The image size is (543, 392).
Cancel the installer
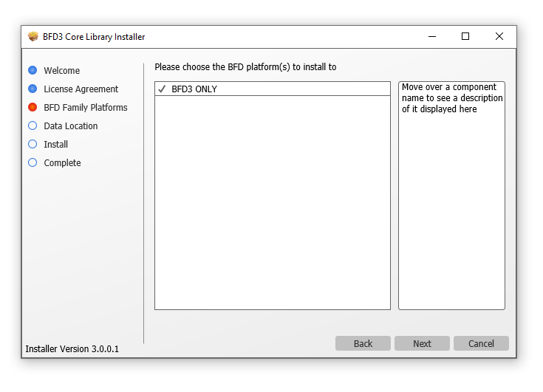coord(481,343)
